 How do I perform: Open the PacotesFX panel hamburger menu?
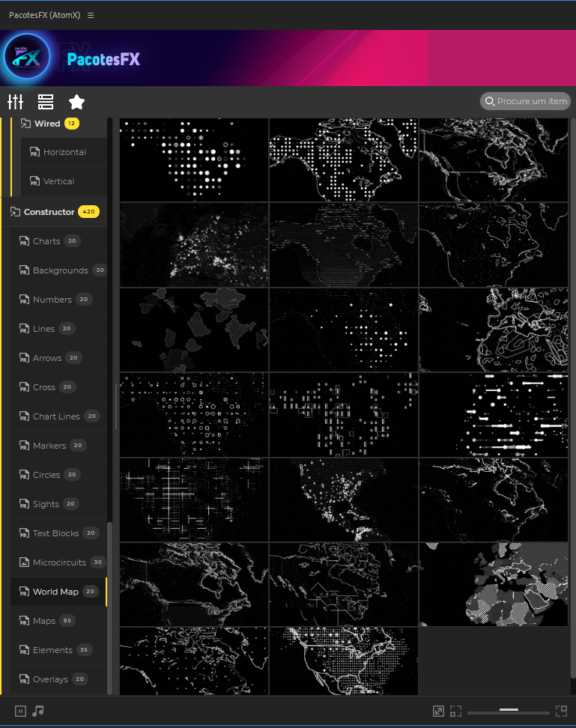(x=91, y=15)
